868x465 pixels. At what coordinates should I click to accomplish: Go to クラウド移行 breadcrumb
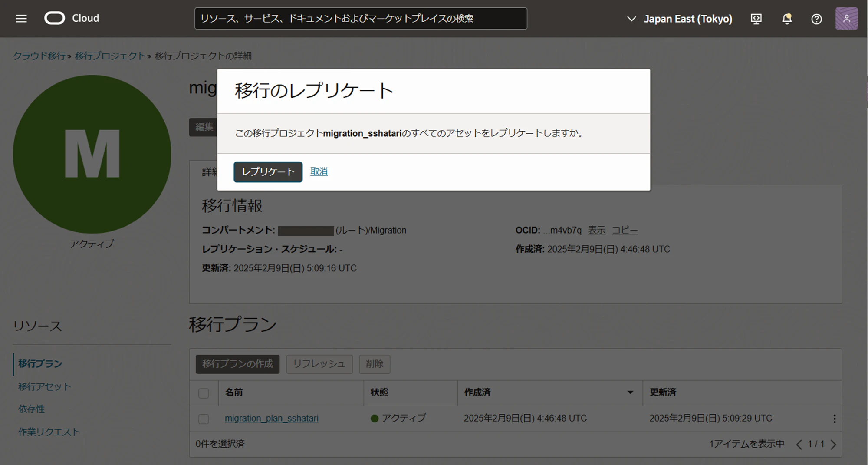coord(39,56)
